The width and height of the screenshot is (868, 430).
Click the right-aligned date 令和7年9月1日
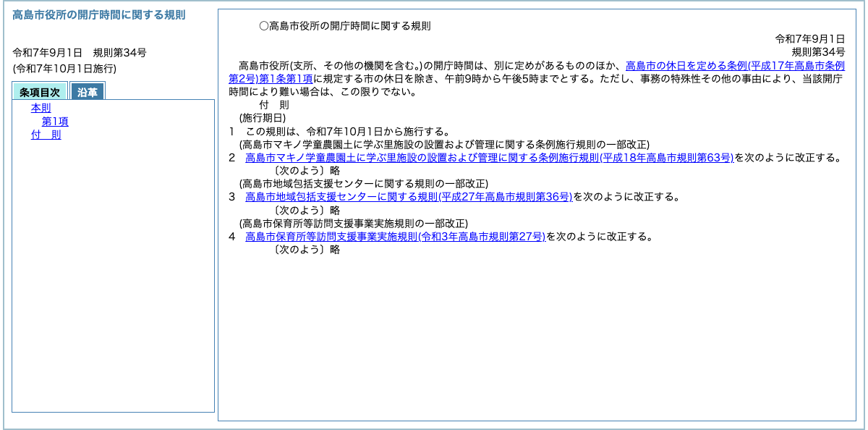click(810, 39)
